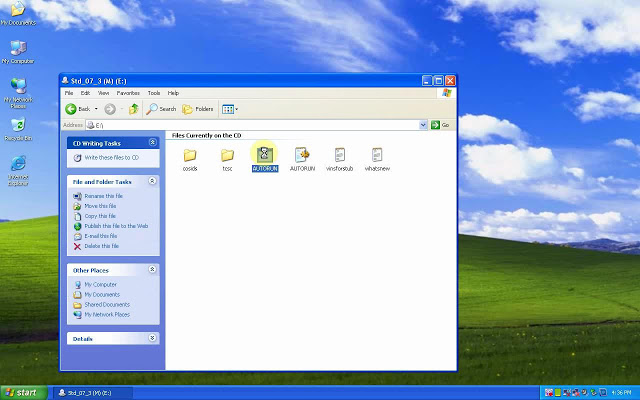Select My Documents desktop icon
The image size is (640, 400).
coord(18,13)
